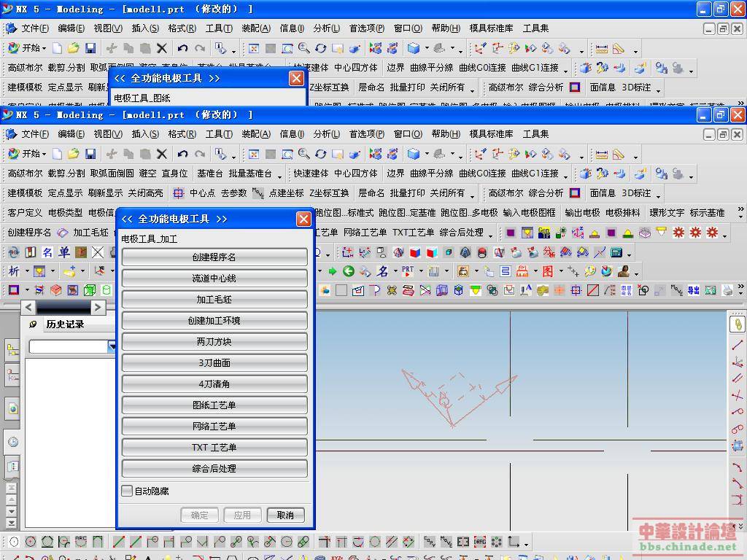Open the dropdown arrow next to the 析 icon
747x560 pixels.
coord(27,271)
